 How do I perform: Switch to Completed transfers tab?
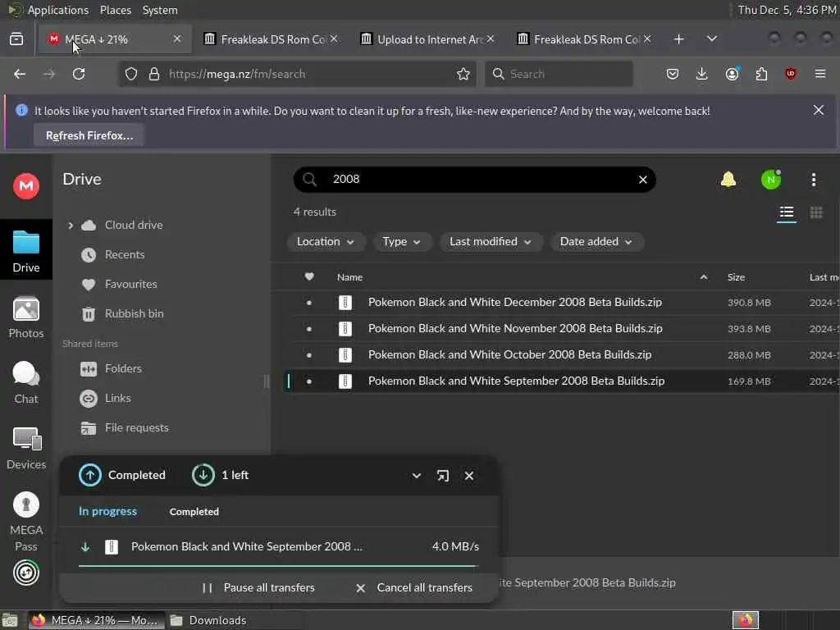pyautogui.click(x=194, y=512)
